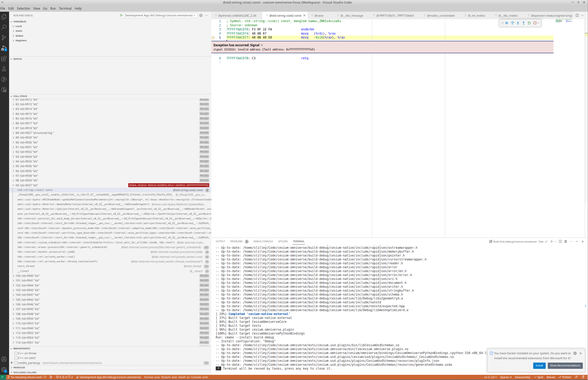This screenshot has width=588, height=380.
Task: Enable the C++: on catch breakpoint
Action: click(x=16, y=358)
